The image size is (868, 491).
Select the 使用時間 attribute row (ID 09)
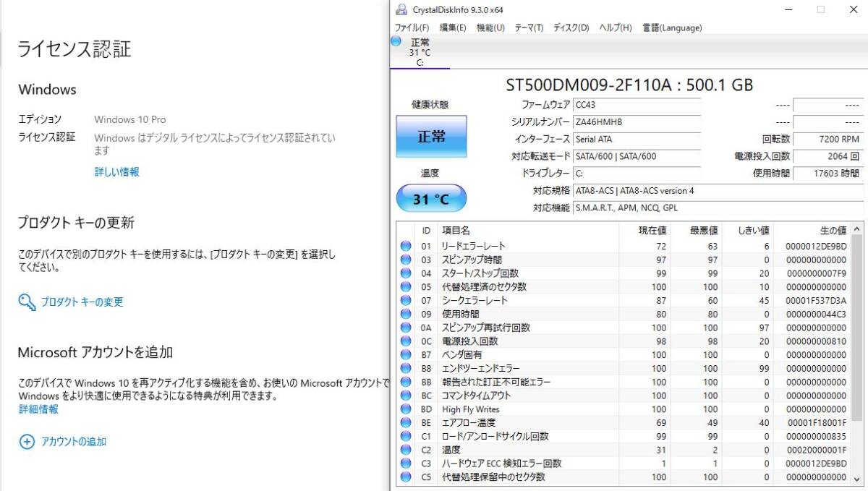(x=624, y=315)
